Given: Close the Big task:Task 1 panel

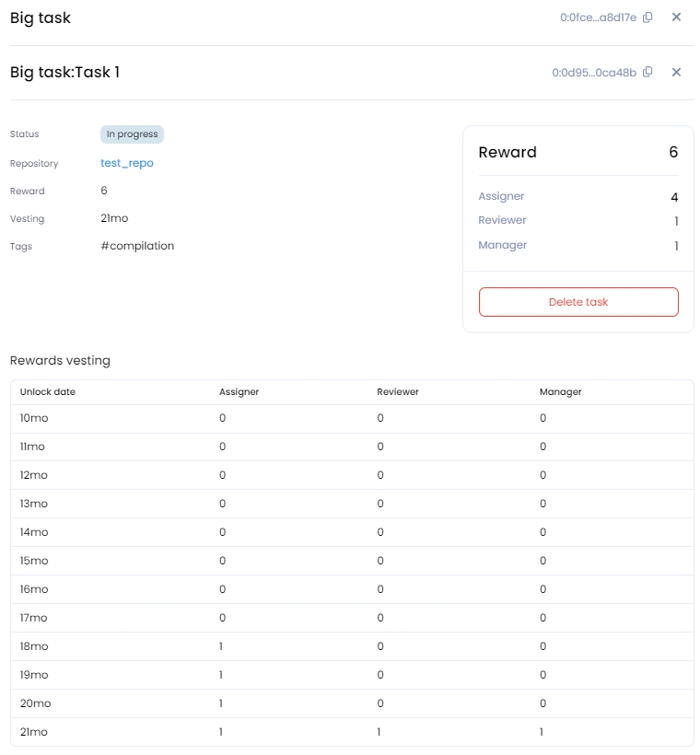Looking at the screenshot, I should 676,73.
